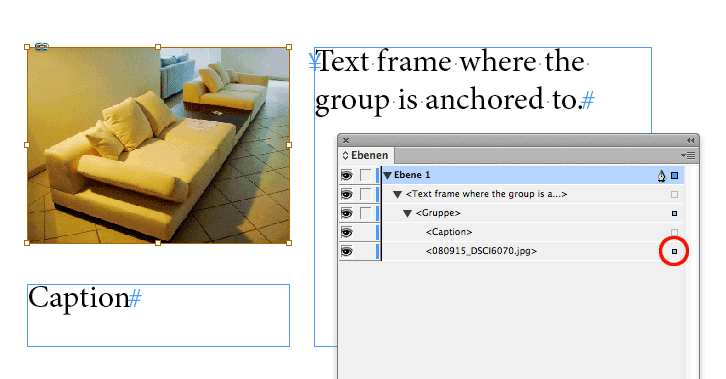Toggle visibility eye of Ebene 1 layer

(x=346, y=175)
